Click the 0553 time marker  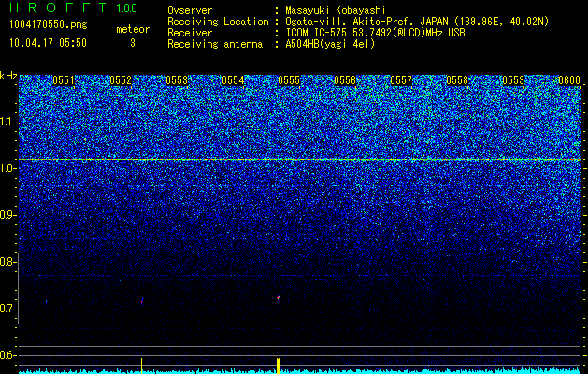177,80
